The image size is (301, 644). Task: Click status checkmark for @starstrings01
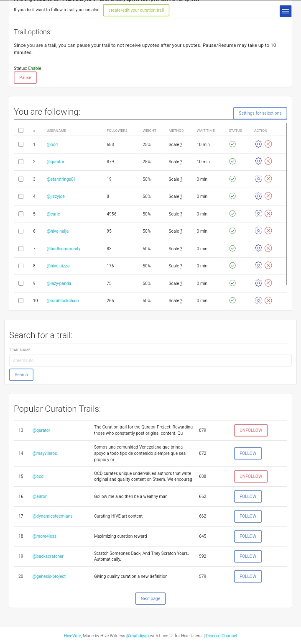coord(232,179)
